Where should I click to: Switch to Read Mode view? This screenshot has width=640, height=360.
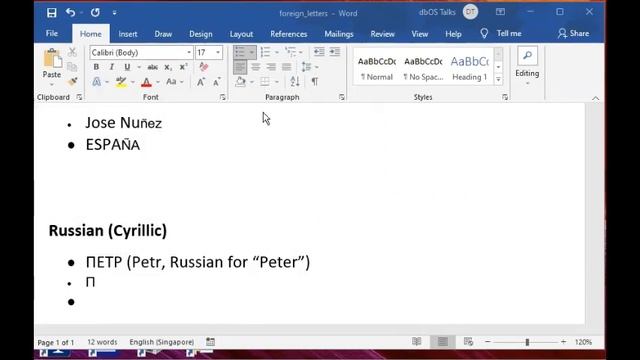[416, 342]
